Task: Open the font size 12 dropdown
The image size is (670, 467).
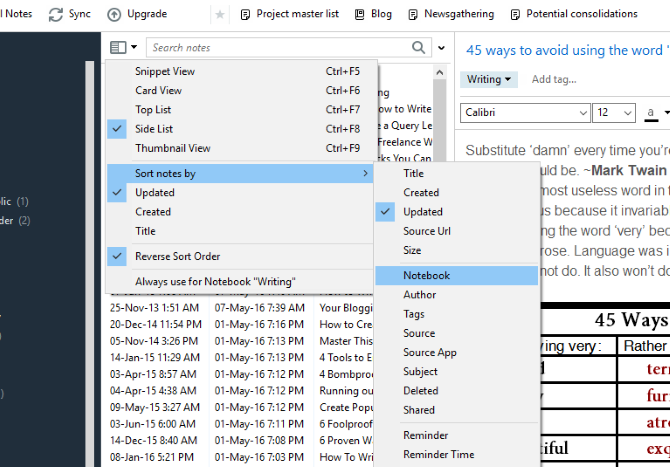Action: coord(613,112)
